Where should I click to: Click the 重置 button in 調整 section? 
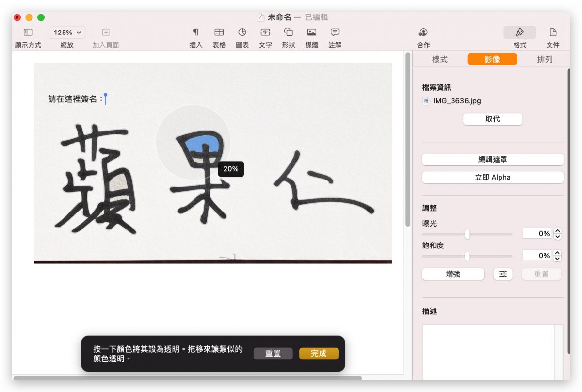(541, 274)
